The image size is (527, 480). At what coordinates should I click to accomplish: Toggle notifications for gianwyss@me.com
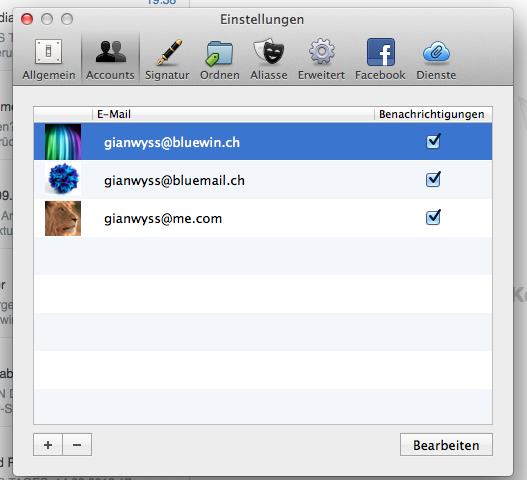pyautogui.click(x=433, y=217)
